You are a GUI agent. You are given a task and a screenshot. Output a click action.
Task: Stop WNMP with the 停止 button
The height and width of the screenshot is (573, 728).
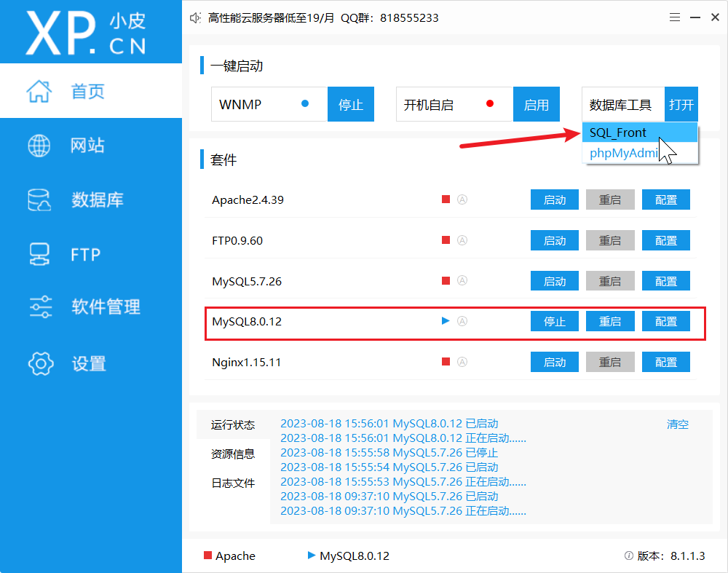(x=351, y=104)
